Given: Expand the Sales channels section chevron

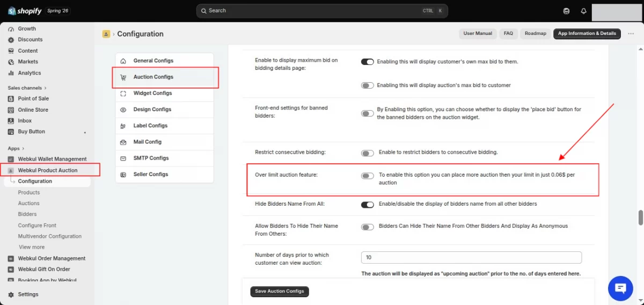Looking at the screenshot, I should coord(45,88).
